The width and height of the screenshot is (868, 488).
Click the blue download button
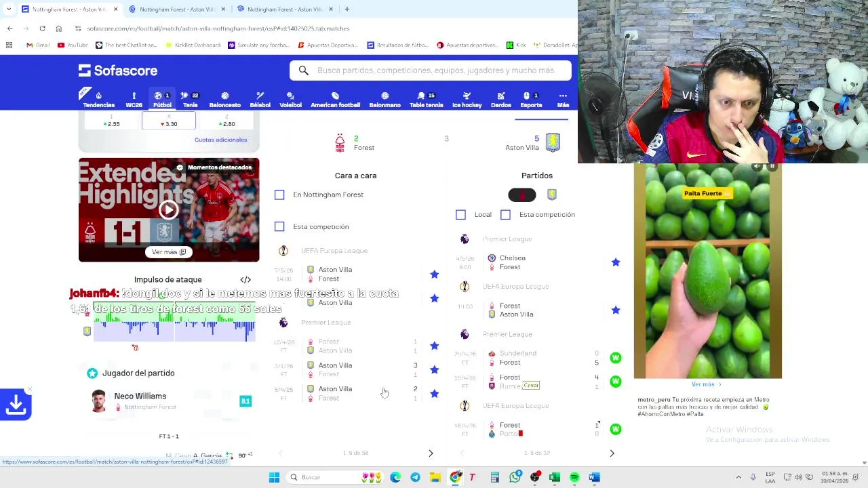(16, 405)
